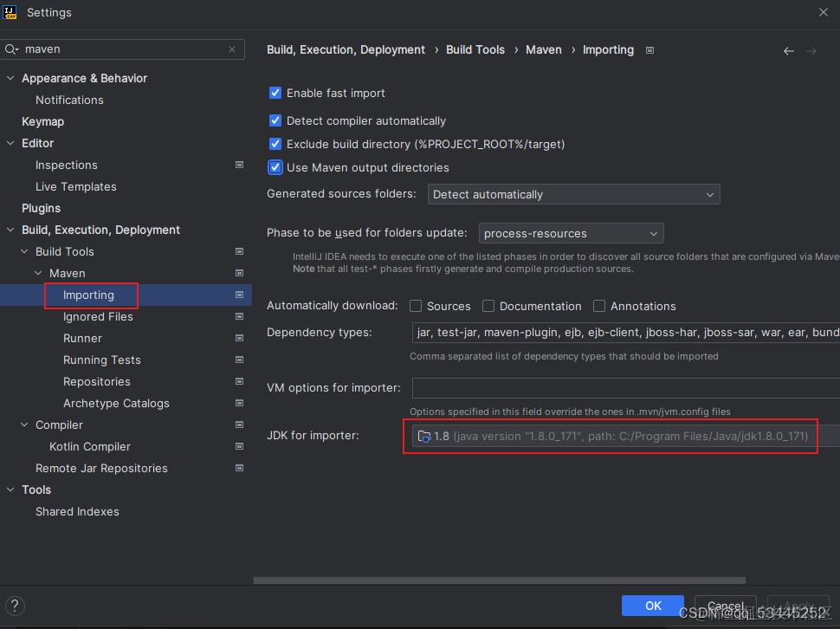Go back with the left arrow icon

click(789, 51)
